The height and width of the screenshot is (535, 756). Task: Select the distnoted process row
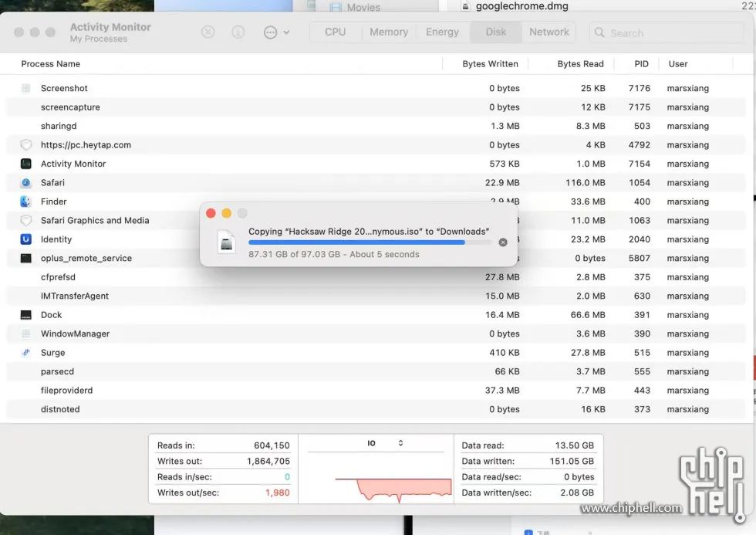[x=376, y=409]
